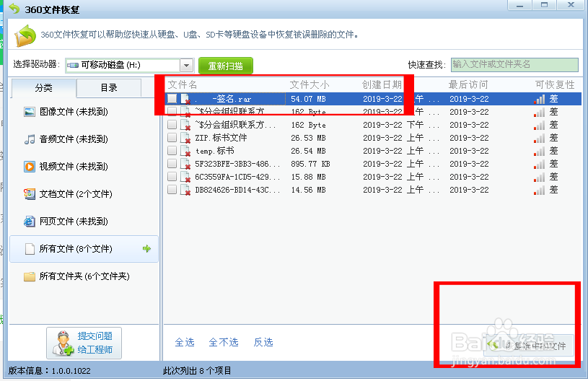Select 所有文件夹 (6个文件夹) category text
This screenshot has height=381, width=588.
click(x=84, y=276)
